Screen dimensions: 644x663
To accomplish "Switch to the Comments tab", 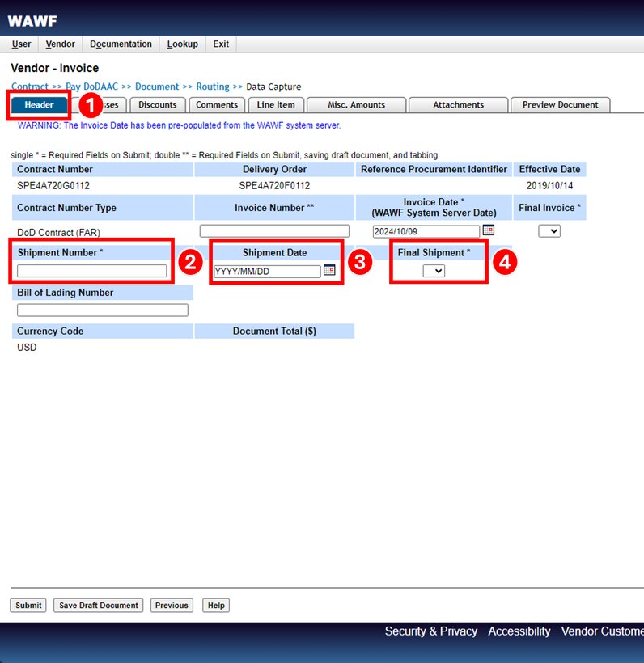I will click(x=217, y=105).
